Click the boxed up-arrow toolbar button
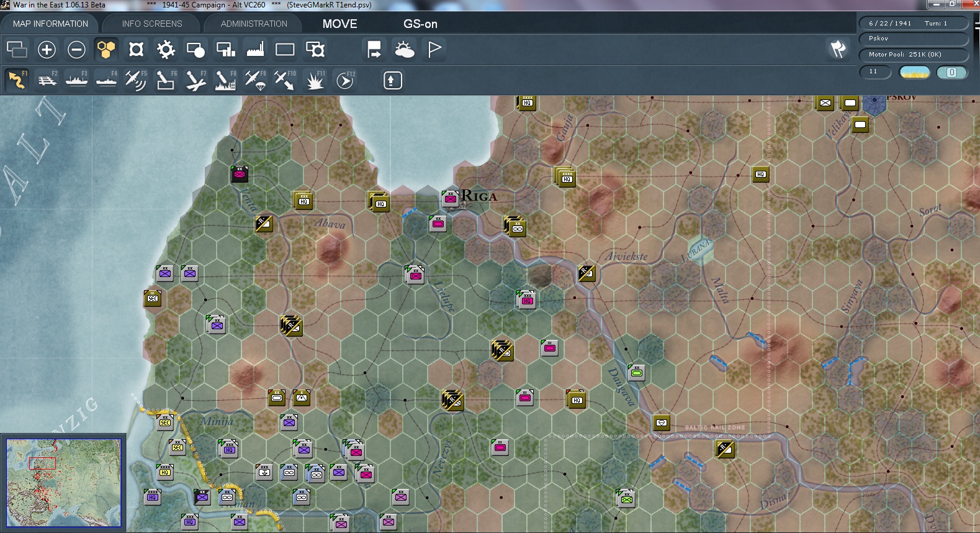The image size is (980, 533). click(392, 80)
